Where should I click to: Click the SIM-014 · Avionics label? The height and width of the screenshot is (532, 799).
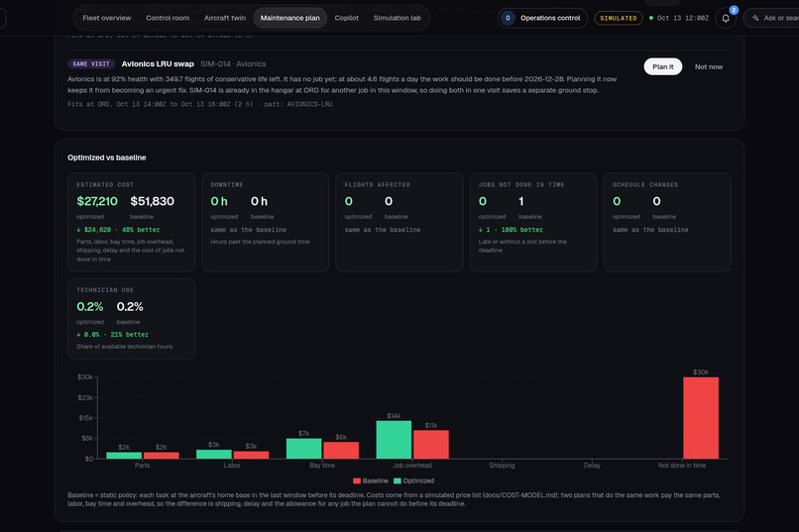pos(233,64)
